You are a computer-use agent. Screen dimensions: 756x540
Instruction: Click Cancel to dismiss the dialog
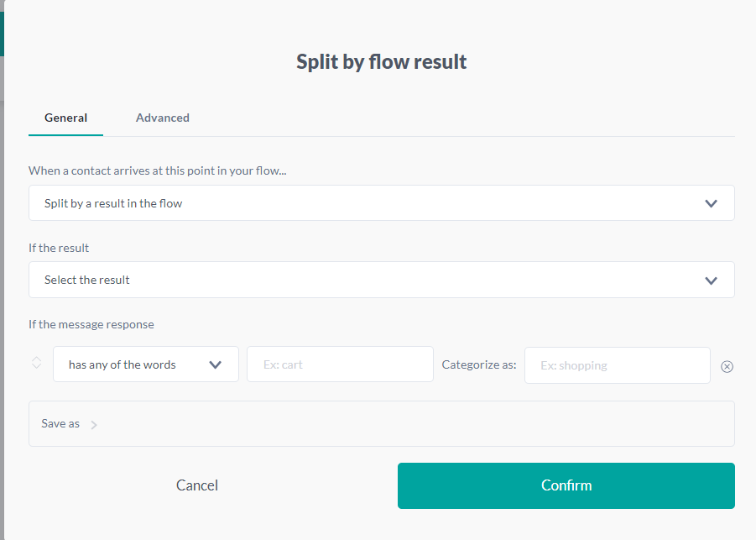197,485
